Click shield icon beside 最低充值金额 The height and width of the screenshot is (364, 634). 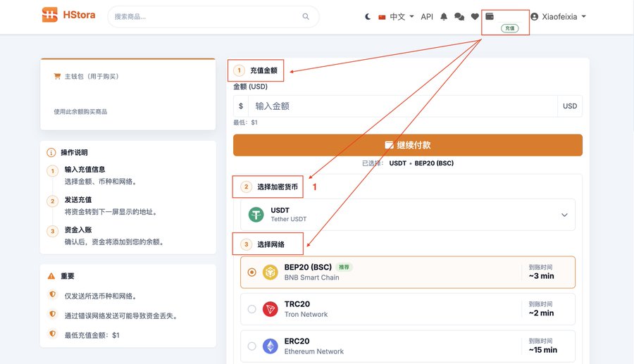pyautogui.click(x=52, y=334)
